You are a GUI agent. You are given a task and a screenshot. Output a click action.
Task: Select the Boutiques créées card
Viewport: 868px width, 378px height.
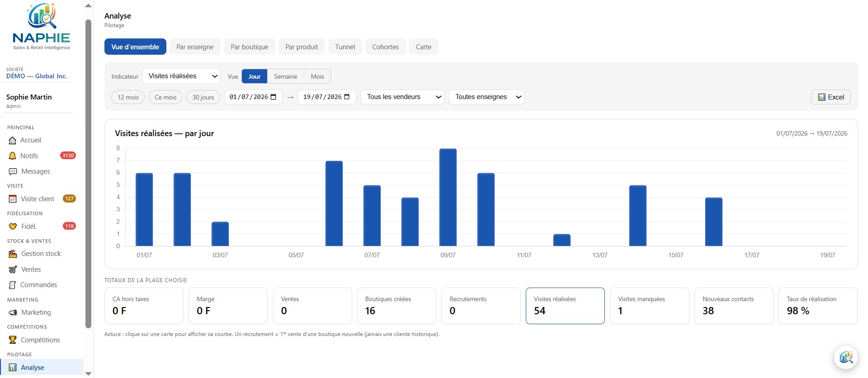click(x=396, y=306)
